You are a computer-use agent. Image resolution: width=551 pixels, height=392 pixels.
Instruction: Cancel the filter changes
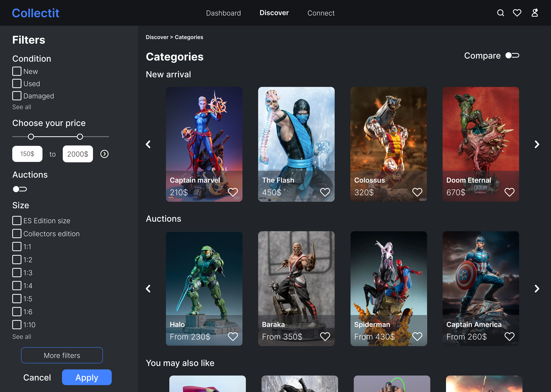pyautogui.click(x=37, y=378)
